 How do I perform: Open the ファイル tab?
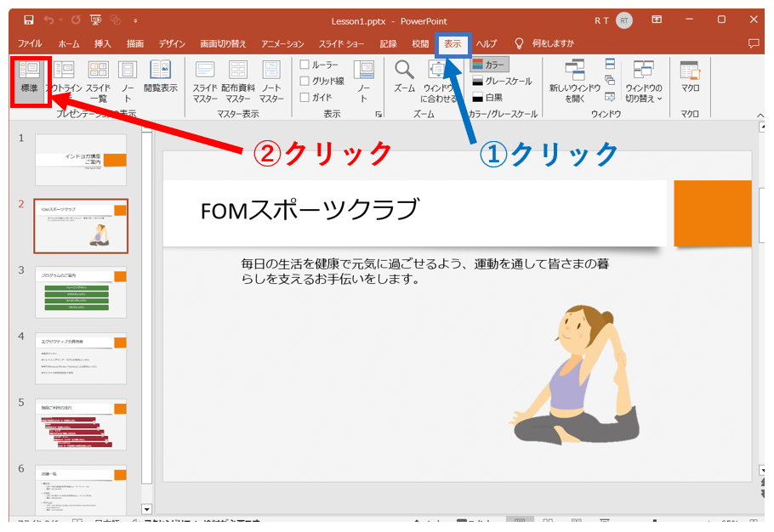[30, 43]
